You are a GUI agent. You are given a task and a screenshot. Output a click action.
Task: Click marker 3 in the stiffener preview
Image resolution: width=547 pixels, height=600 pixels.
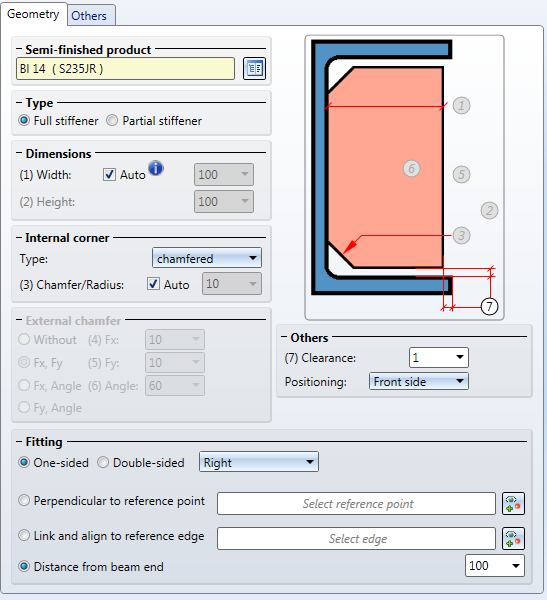coord(461,235)
